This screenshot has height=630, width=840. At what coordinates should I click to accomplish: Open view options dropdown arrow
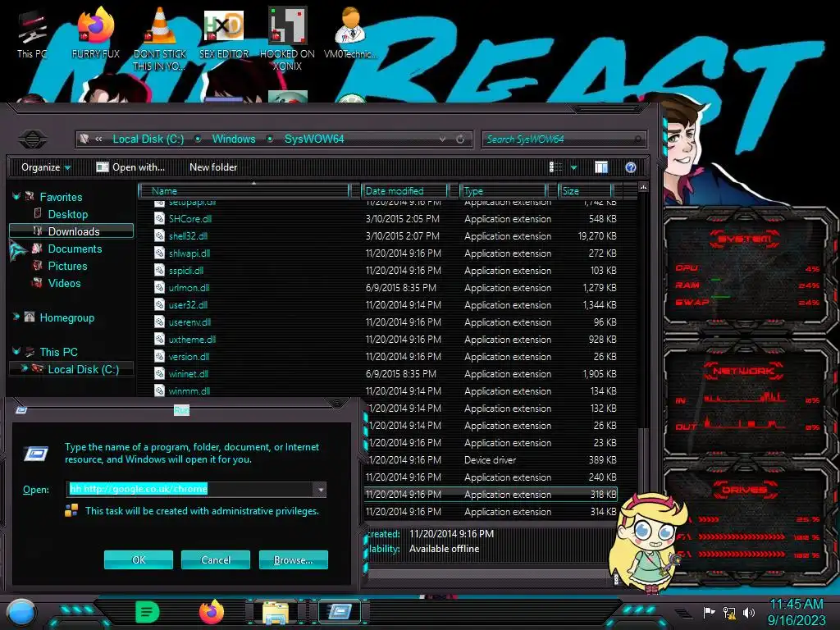[573, 167]
